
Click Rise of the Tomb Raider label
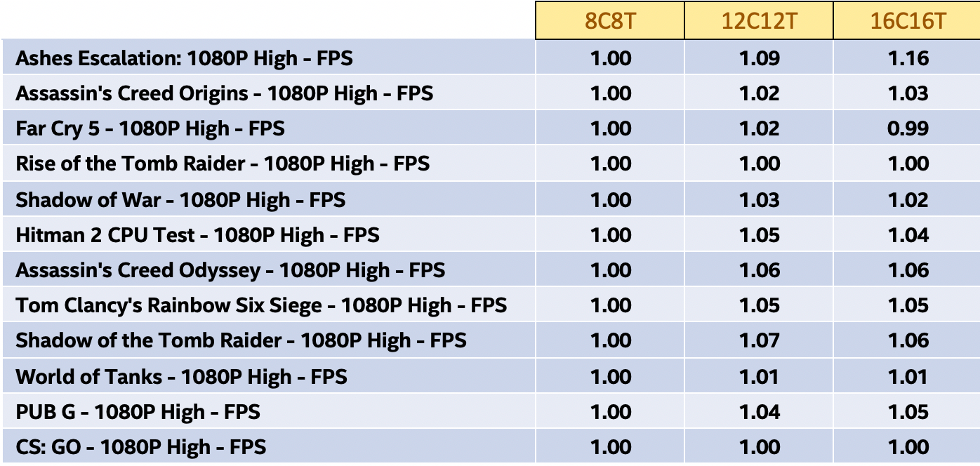pos(223,164)
